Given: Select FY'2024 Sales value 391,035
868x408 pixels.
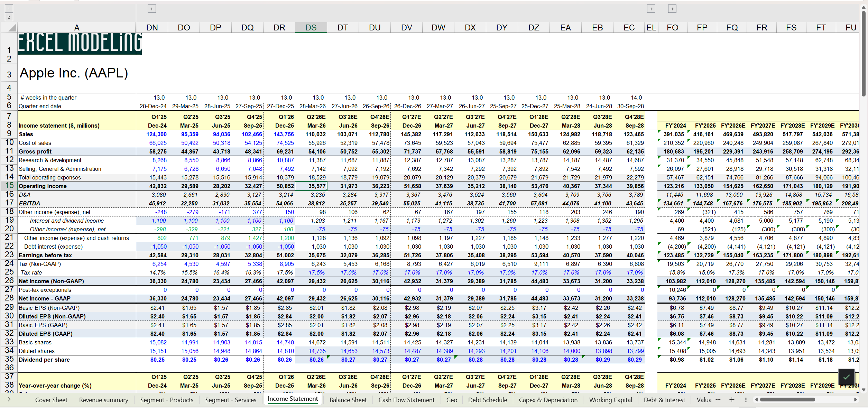Looking at the screenshot, I should pyautogui.click(x=673, y=134).
